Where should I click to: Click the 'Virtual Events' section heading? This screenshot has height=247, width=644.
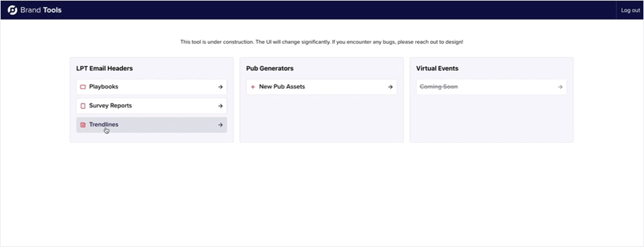437,69
